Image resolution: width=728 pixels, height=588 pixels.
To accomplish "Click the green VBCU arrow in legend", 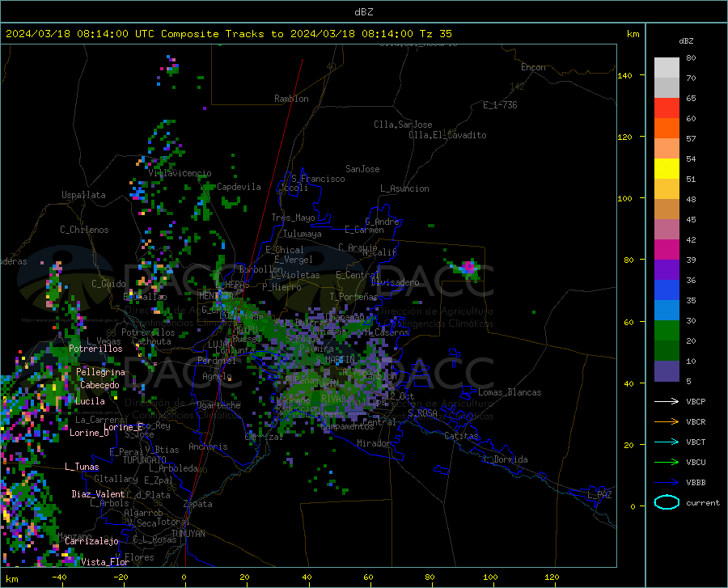I will coord(667,463).
